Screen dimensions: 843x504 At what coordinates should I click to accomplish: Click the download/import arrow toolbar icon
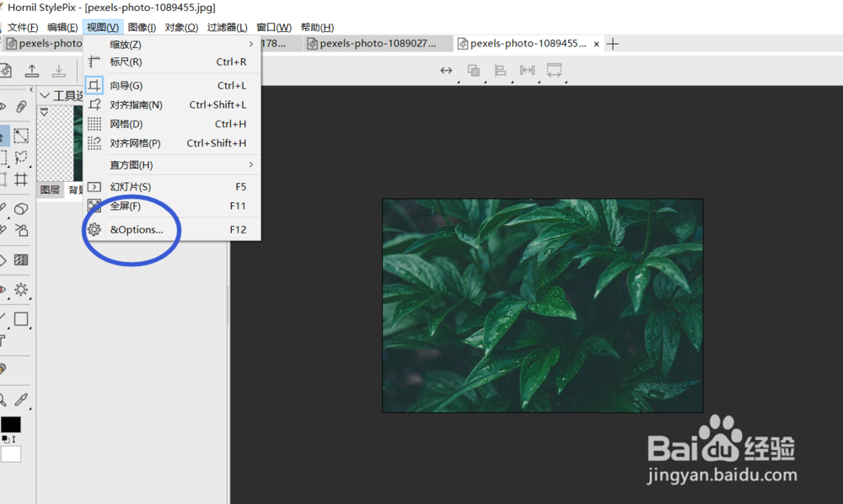pos(59,71)
